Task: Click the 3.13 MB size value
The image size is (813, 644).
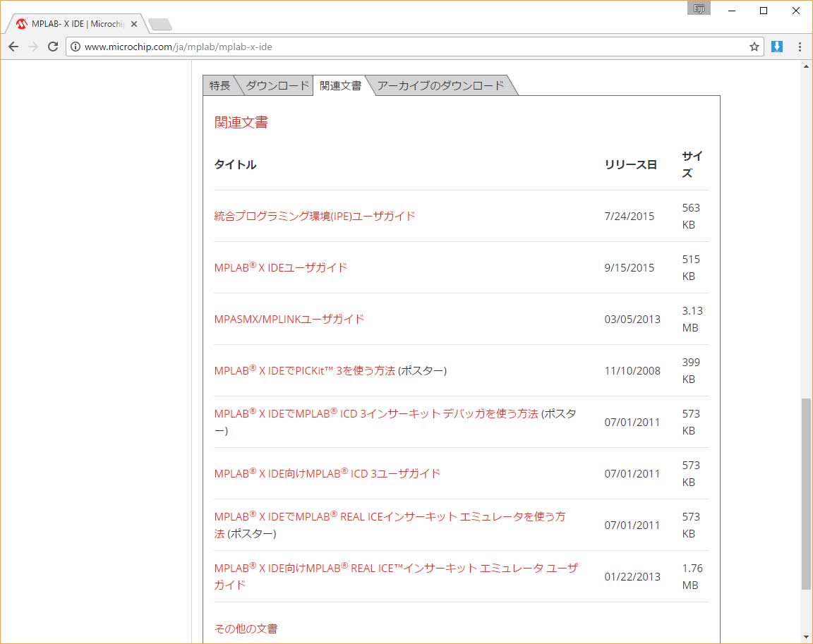Action: pyautogui.click(x=692, y=319)
